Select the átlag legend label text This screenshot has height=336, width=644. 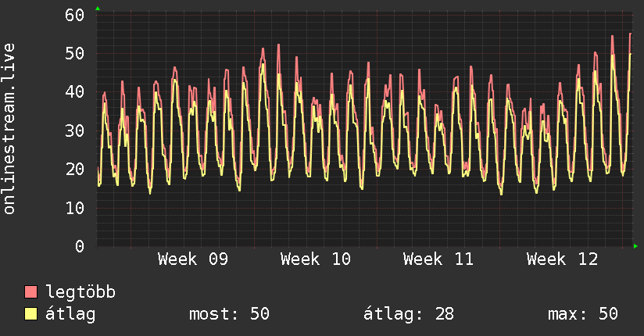click(70, 314)
